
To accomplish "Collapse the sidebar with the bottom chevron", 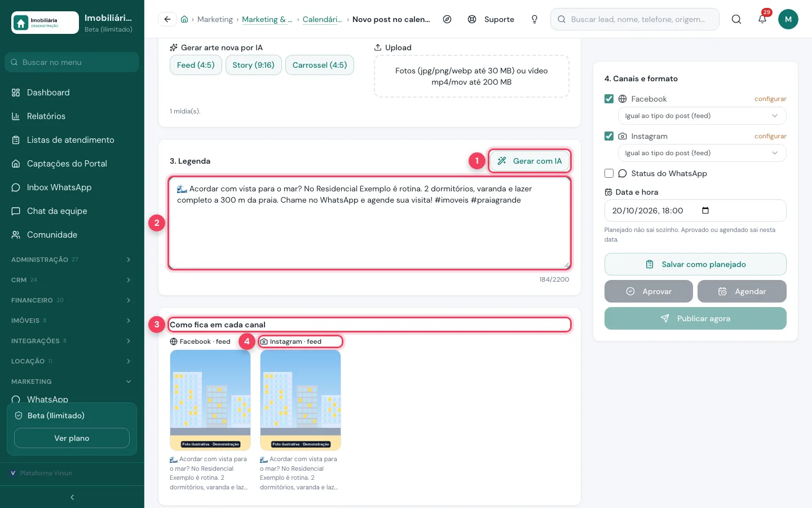I will (72, 497).
